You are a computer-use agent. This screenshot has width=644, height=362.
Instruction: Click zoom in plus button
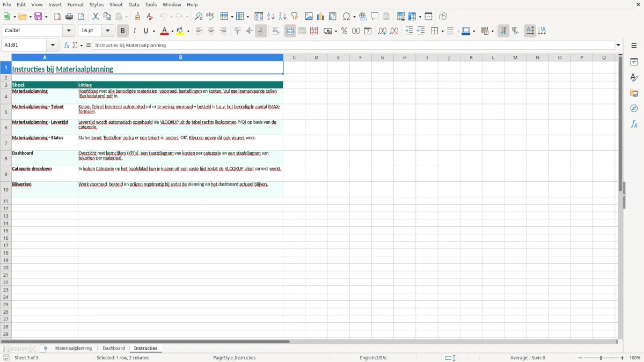pyautogui.click(x=623, y=358)
